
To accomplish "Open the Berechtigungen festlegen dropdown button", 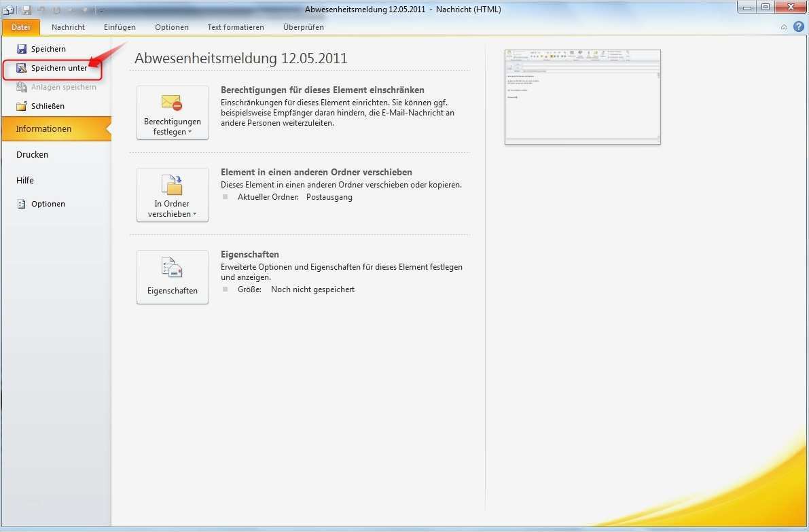I will coord(173,113).
